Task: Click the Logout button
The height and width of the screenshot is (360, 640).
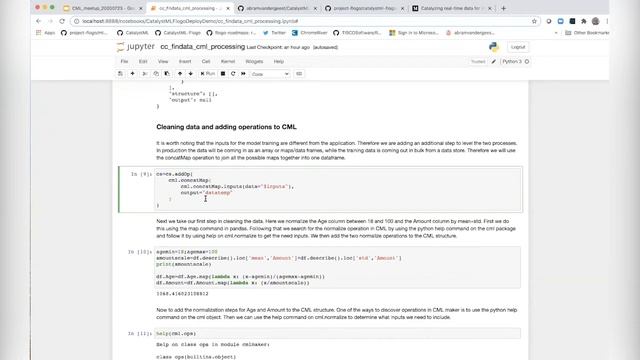Action: (518, 47)
